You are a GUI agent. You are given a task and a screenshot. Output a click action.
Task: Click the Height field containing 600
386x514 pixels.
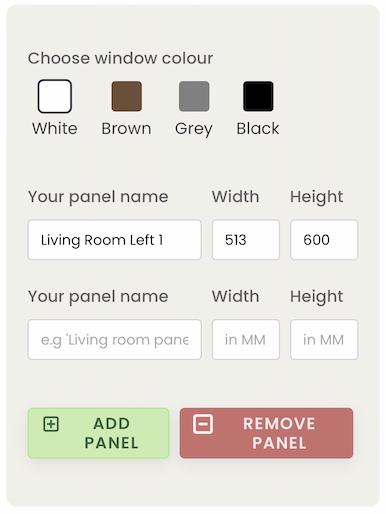click(324, 240)
